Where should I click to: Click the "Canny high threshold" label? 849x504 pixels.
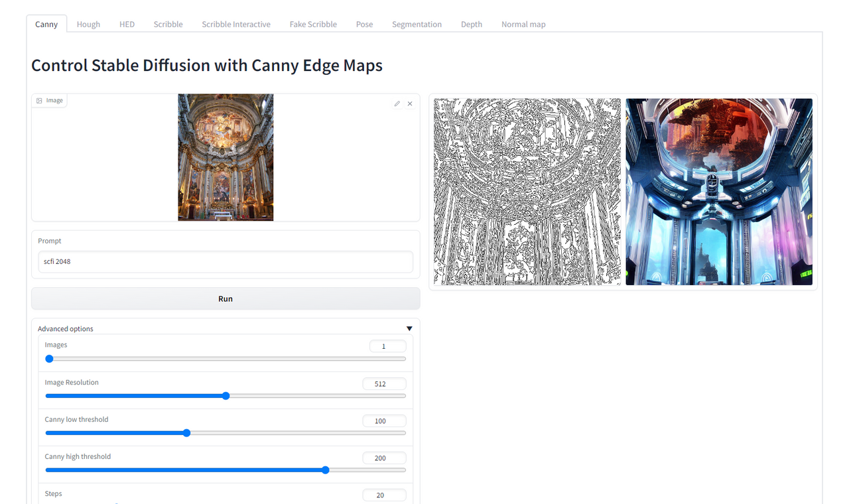coord(78,456)
